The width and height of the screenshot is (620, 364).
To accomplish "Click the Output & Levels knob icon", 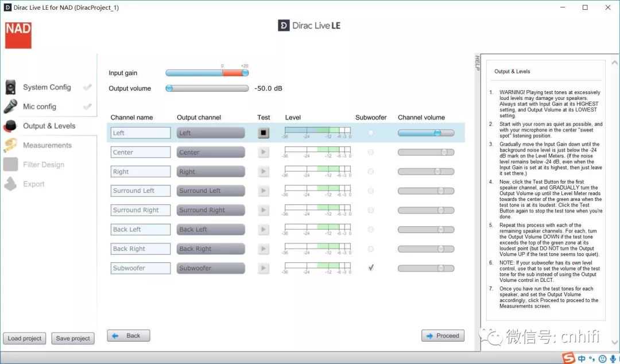I will (x=11, y=126).
